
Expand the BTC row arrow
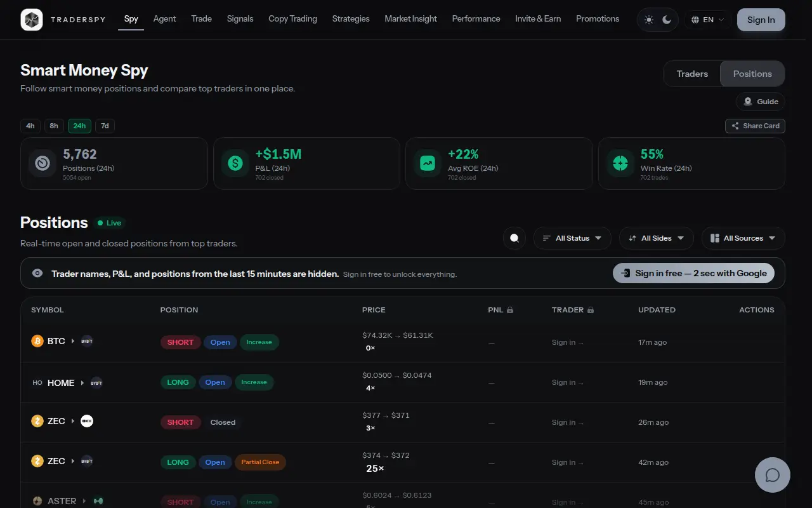(x=73, y=341)
